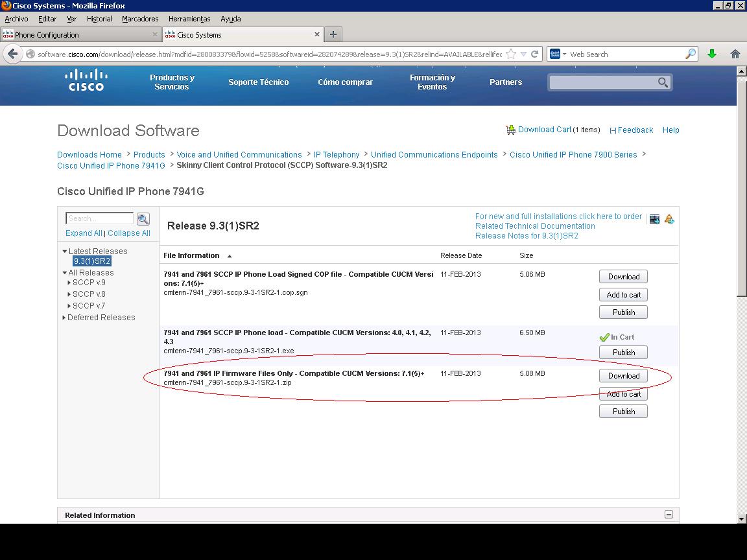Click the Cisco header search field
The width and height of the screenshot is (747, 560).
point(603,82)
